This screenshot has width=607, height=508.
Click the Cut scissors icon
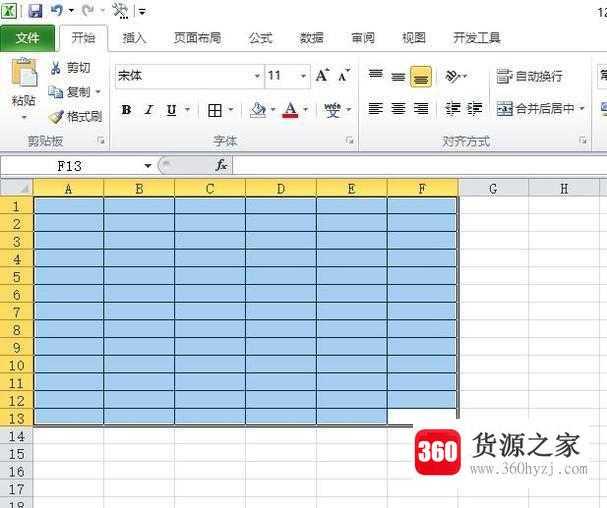[55, 68]
